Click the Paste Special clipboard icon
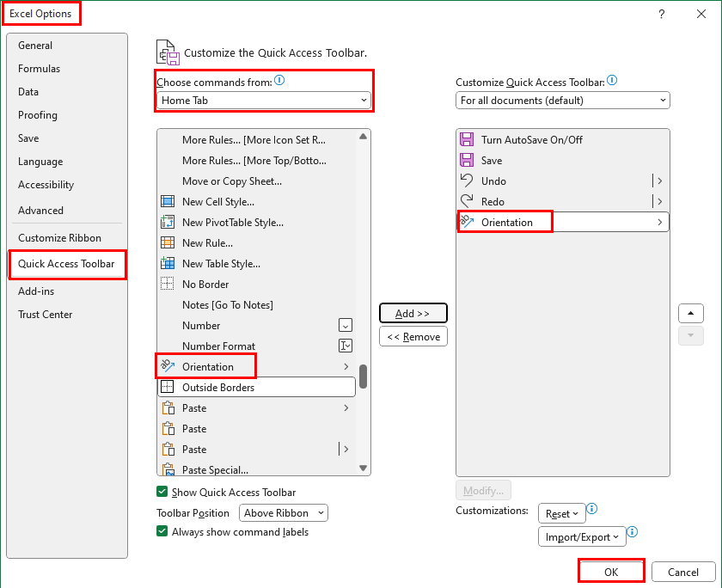This screenshot has width=722, height=588. [168, 469]
